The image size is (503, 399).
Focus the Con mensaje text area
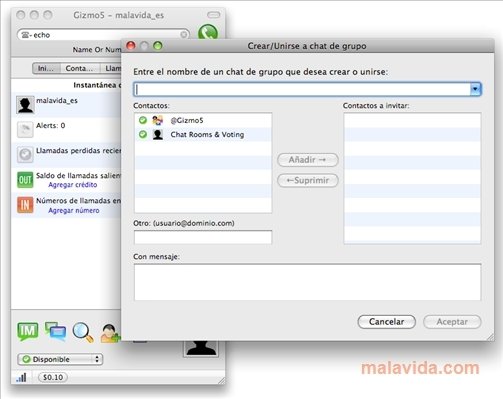click(x=307, y=282)
